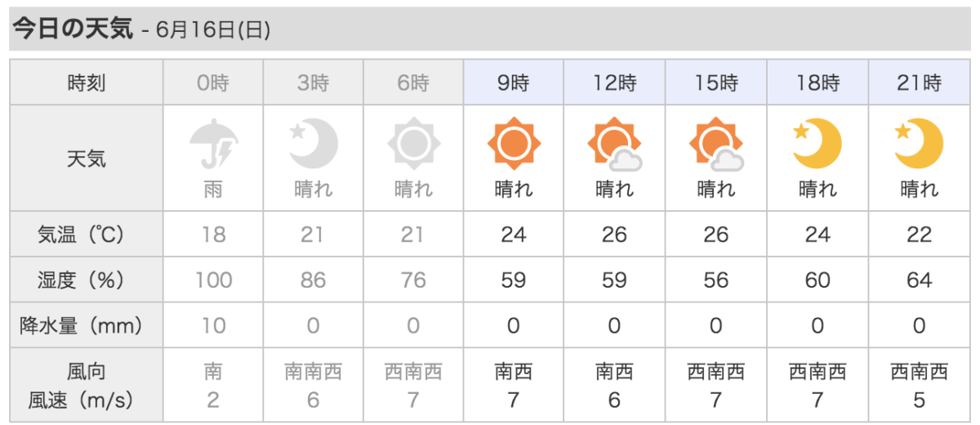Click the 10 precipitation value at 0時

[x=212, y=326]
